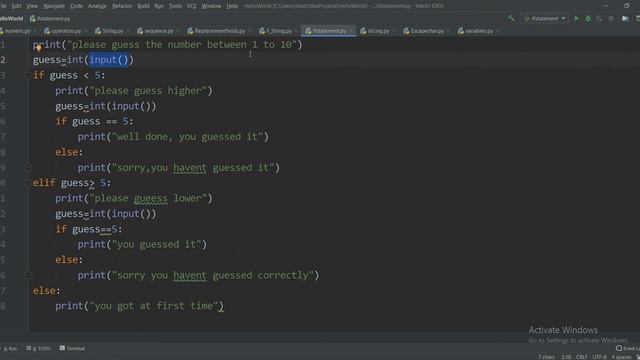This screenshot has height=360, width=640.
Task: Open the Edit menu
Action: point(16,6)
